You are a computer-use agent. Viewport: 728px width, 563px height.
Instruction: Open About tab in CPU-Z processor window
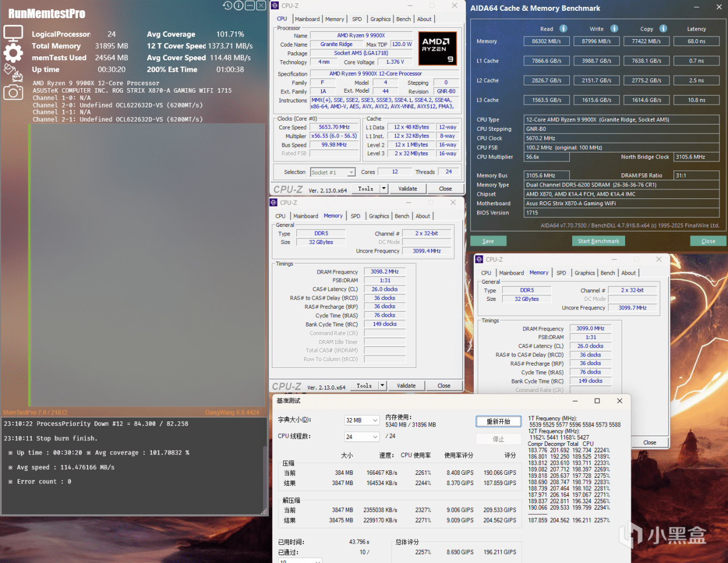tap(424, 19)
